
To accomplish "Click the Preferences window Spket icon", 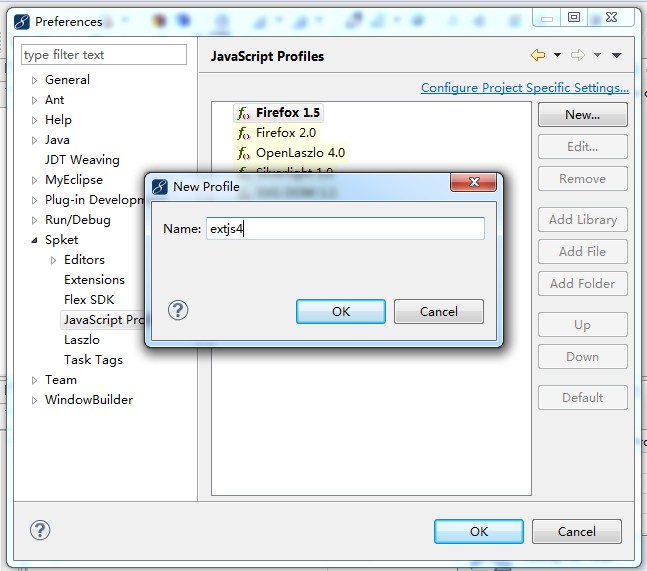I will point(21,21).
